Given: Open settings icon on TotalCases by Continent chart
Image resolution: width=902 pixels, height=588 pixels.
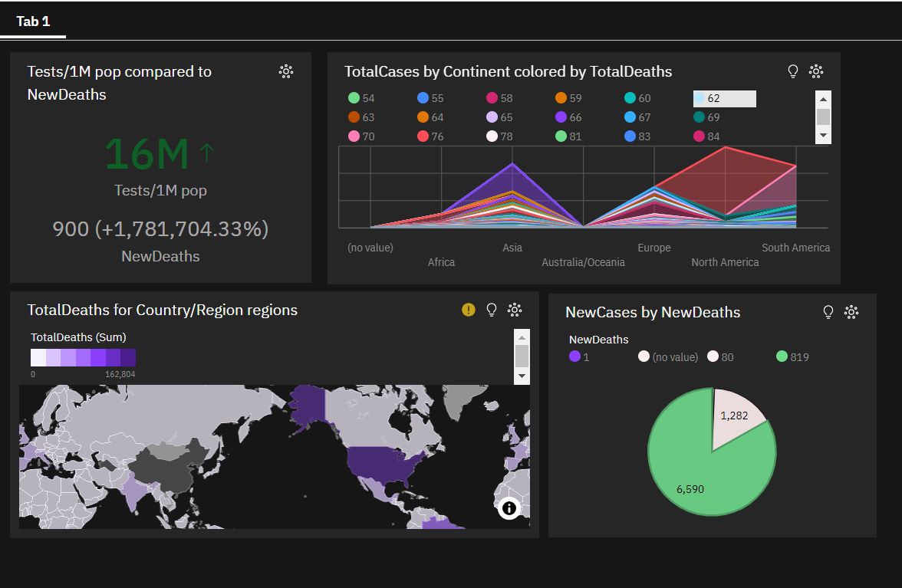Looking at the screenshot, I should (x=816, y=71).
